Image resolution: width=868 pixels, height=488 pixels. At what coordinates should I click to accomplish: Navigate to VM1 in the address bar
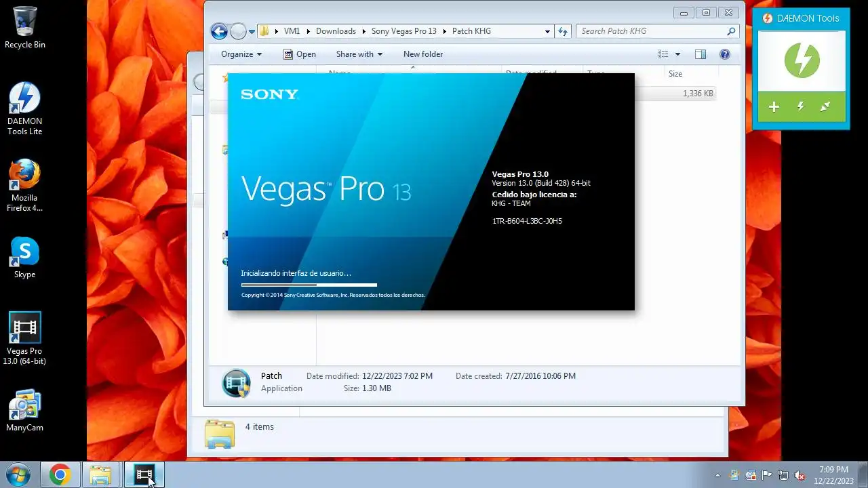point(292,31)
